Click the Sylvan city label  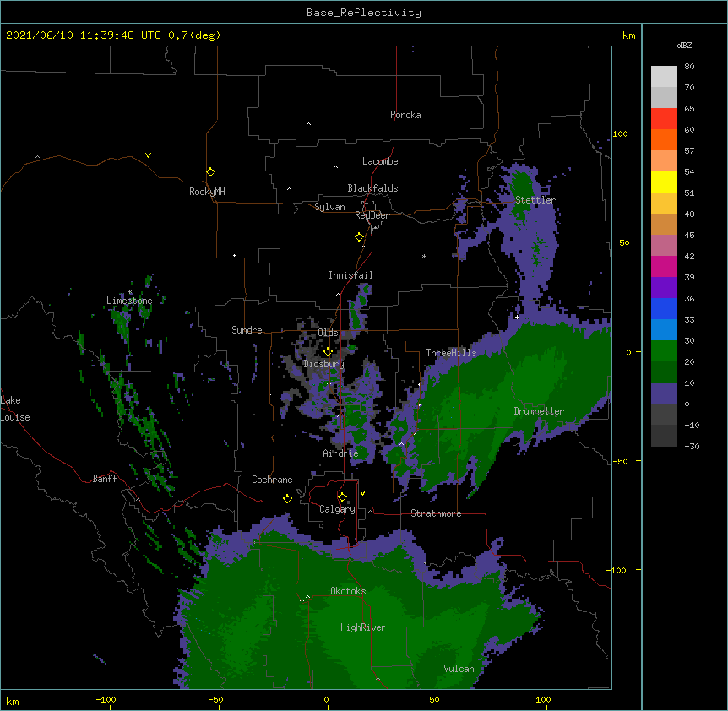pyautogui.click(x=329, y=208)
